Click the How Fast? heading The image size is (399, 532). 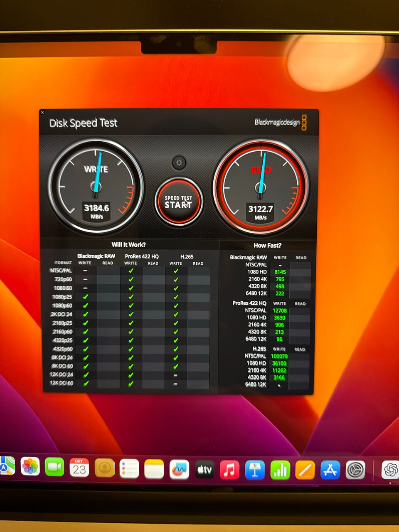pyautogui.click(x=267, y=245)
